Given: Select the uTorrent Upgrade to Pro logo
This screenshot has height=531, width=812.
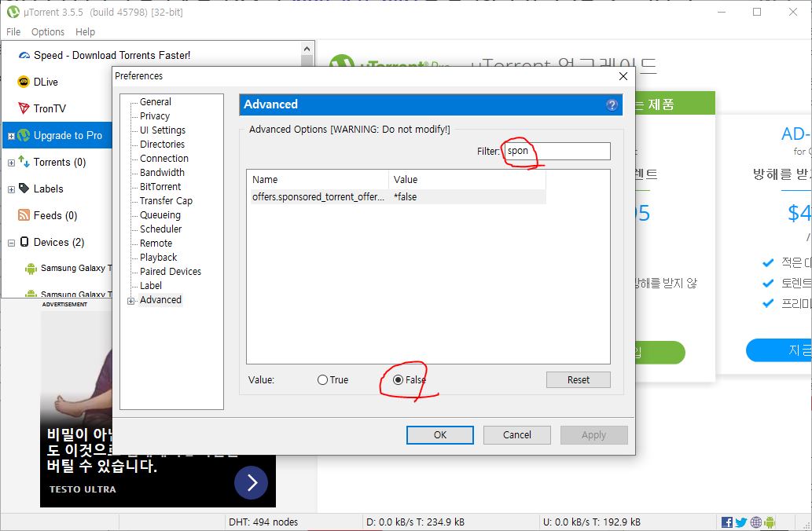Looking at the screenshot, I should 24,135.
